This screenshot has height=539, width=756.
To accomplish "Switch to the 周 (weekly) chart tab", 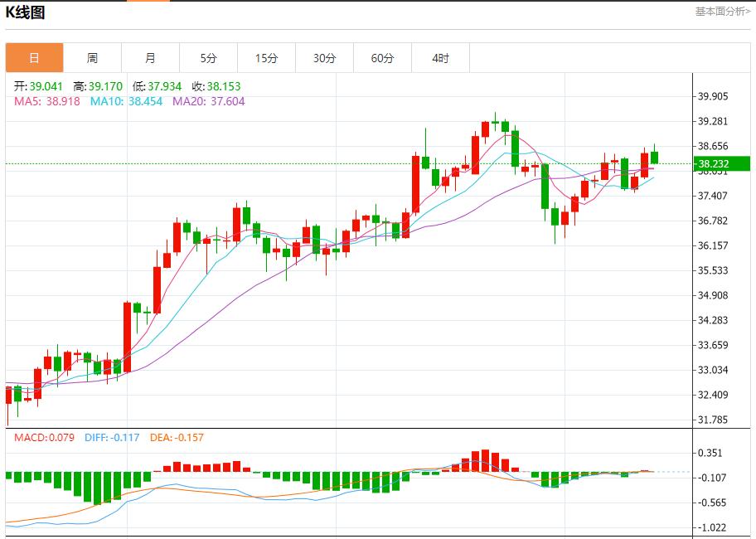I will coord(92,58).
